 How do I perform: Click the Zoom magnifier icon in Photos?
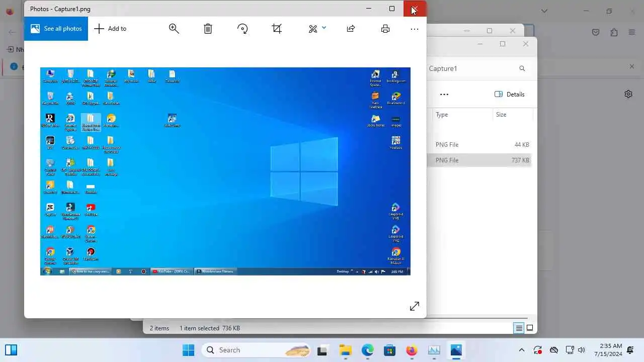[174, 29]
